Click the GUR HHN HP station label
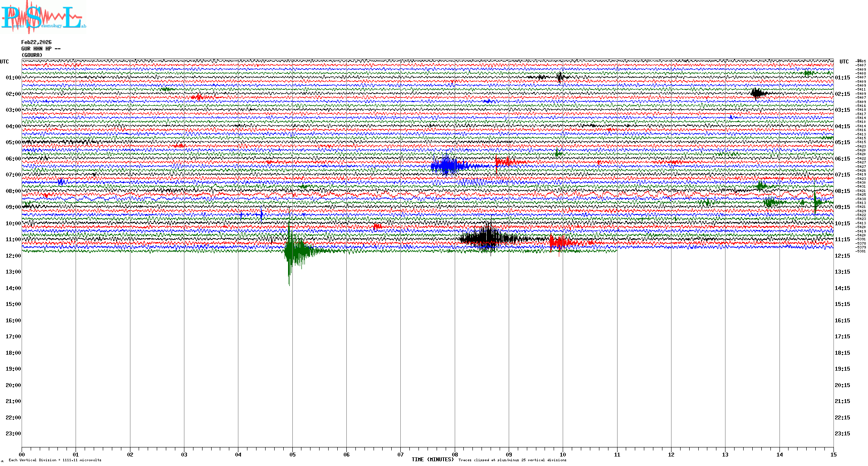Screen dimensions: 868x466 click(x=41, y=49)
